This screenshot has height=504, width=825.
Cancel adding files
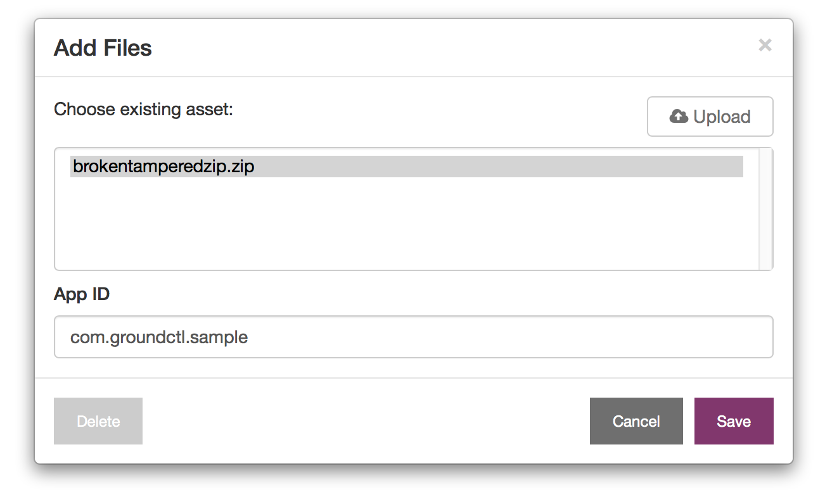pos(636,421)
